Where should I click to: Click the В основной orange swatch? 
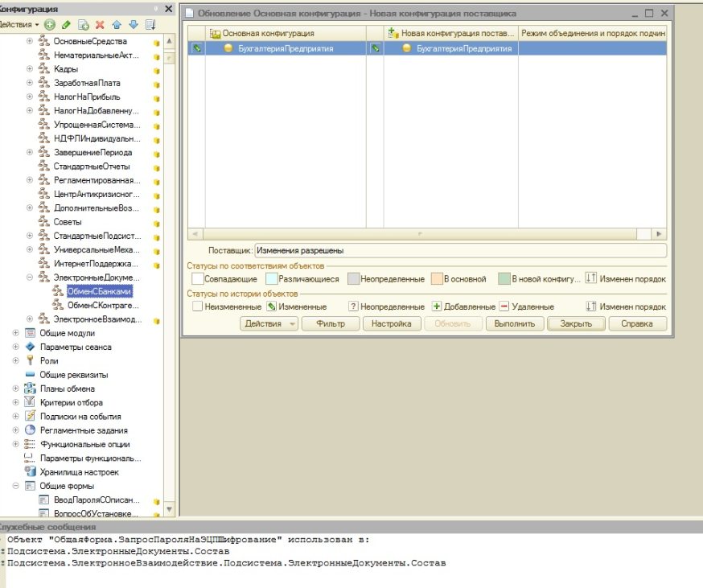437,278
